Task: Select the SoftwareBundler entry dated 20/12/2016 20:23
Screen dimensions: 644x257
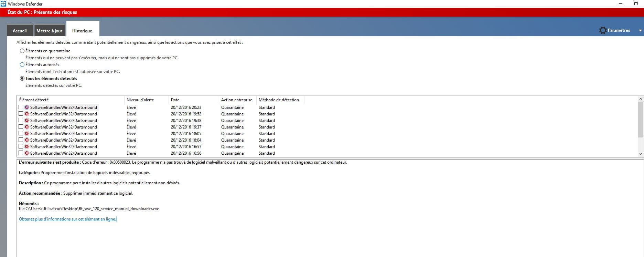Action: click(64, 107)
